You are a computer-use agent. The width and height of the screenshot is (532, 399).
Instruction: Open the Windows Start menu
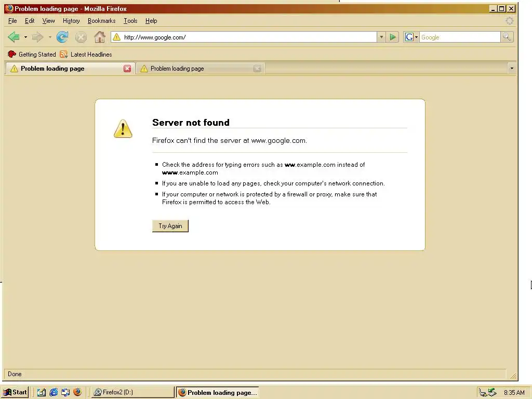click(15, 392)
